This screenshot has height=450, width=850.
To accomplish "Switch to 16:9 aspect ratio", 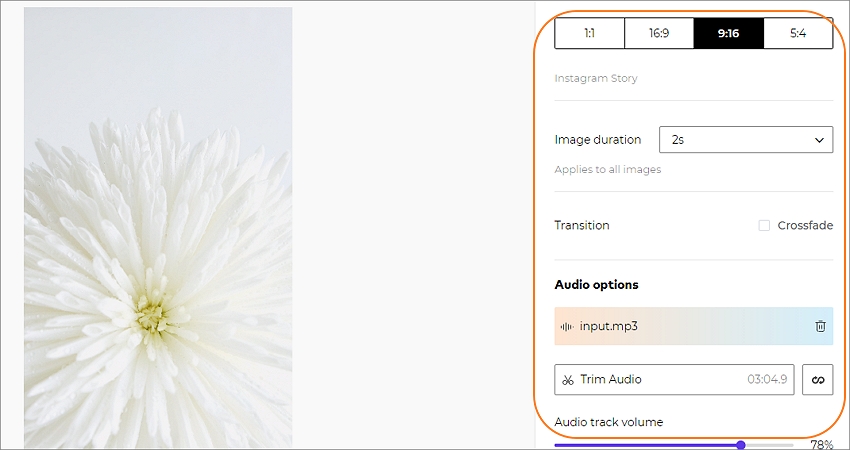I will point(659,33).
